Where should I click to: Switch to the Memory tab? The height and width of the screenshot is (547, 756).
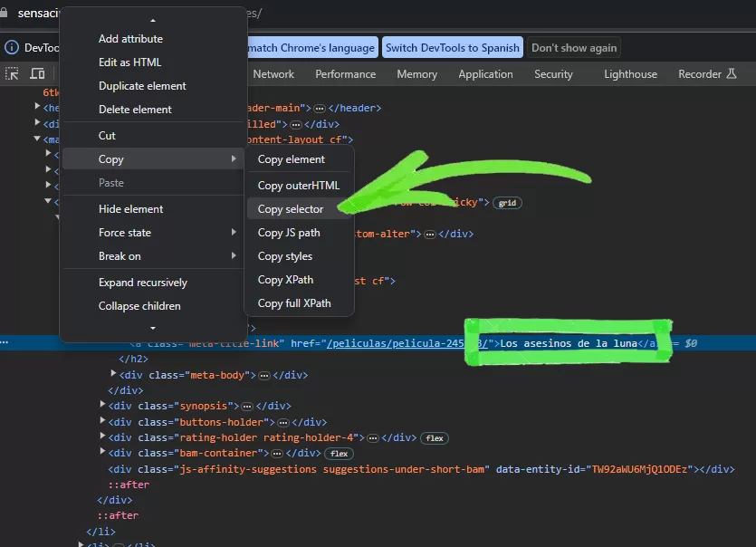click(x=416, y=73)
